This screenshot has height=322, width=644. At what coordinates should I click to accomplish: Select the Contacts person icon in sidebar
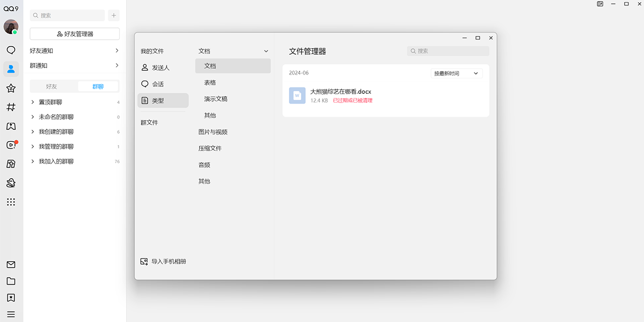coord(11,68)
